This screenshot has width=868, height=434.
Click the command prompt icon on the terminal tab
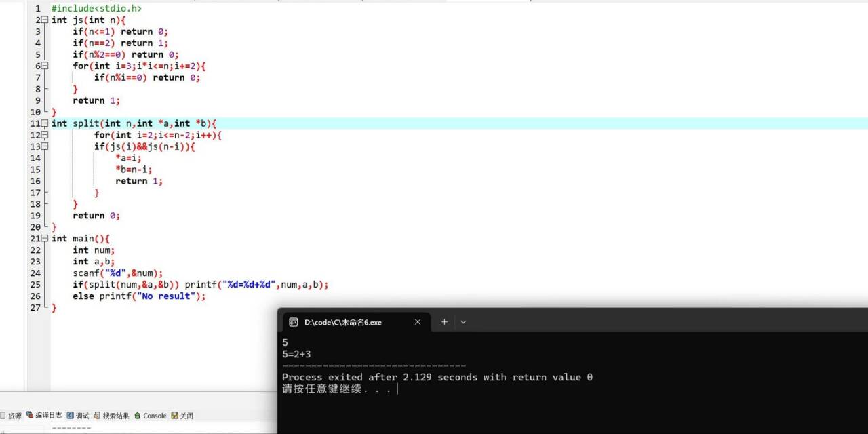click(293, 322)
